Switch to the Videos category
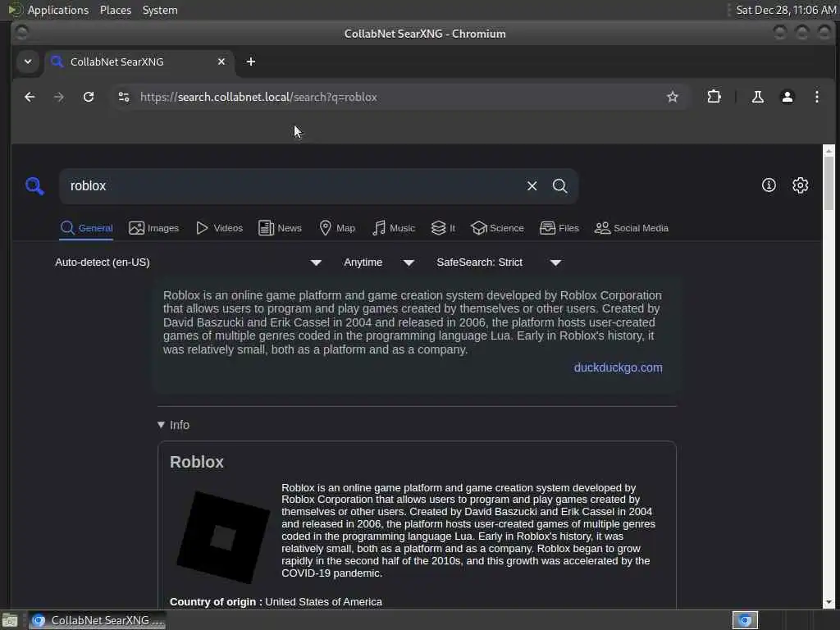The height and width of the screenshot is (630, 840). click(x=219, y=228)
